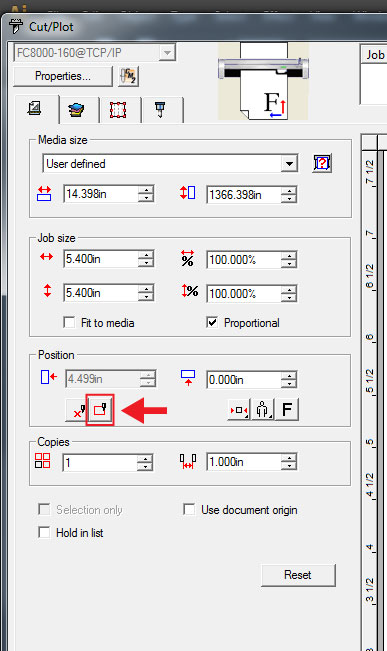Increase the Copies count with up arrow
The image size is (387, 651).
(x=145, y=458)
